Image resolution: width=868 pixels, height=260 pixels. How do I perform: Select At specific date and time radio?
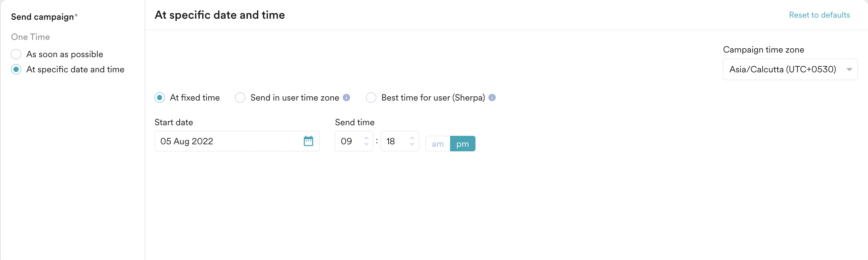coord(16,69)
